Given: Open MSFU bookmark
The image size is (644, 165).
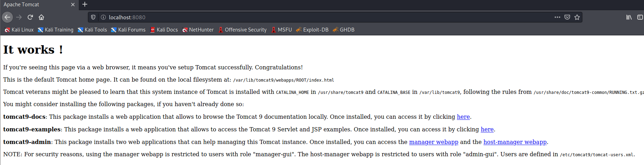Looking at the screenshot, I should [281, 30].
